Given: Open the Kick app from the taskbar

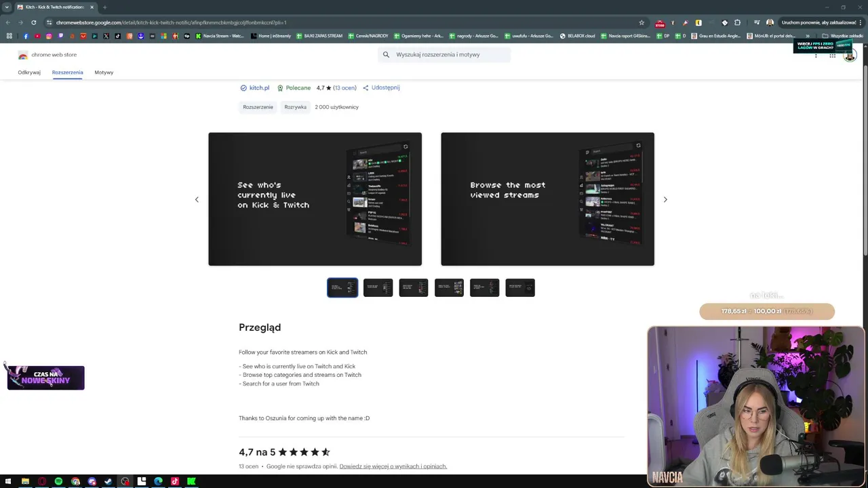Looking at the screenshot, I should 191,481.
